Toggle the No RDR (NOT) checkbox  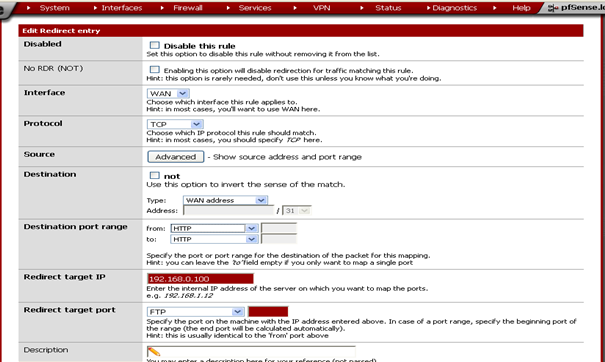(154, 69)
